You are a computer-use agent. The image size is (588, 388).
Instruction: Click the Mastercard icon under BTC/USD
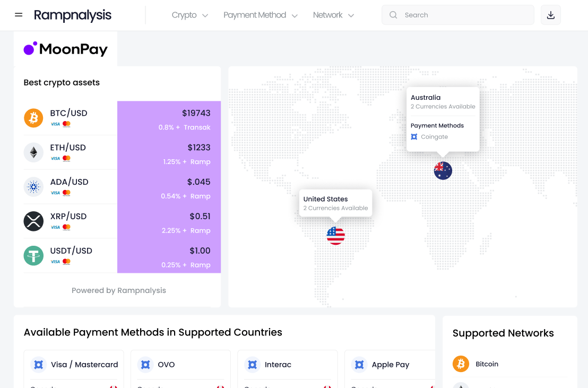[x=66, y=124]
